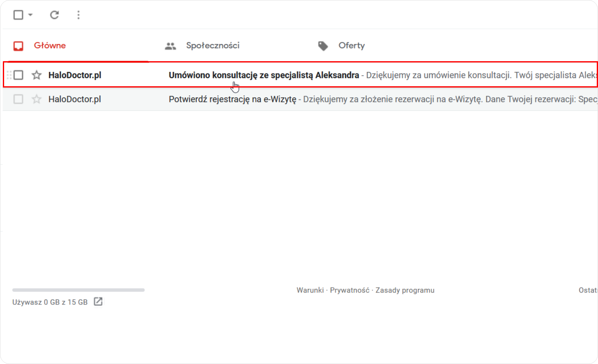
Task: Grab the drag handle on Umówiono konsultację row
Action: coord(9,75)
